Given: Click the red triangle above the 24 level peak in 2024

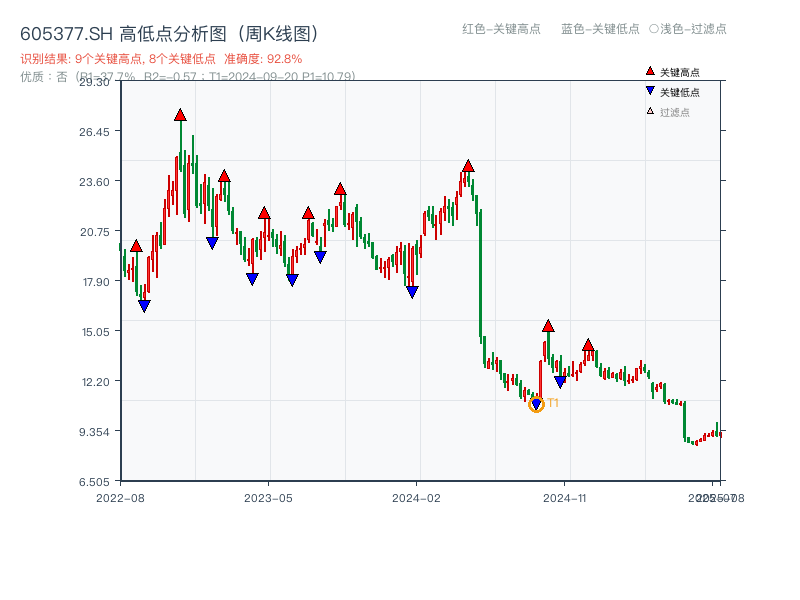Looking at the screenshot, I should 468,166.
